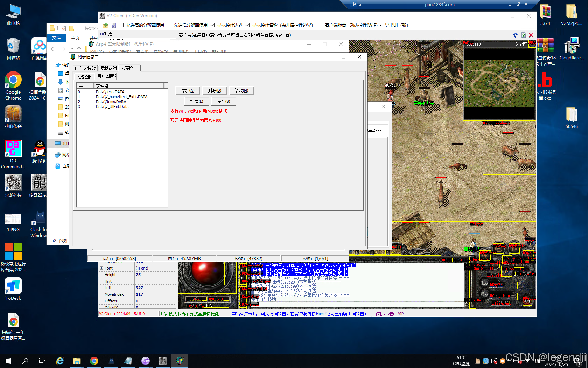Open the Recycle Bin desktop icon

tap(13, 48)
